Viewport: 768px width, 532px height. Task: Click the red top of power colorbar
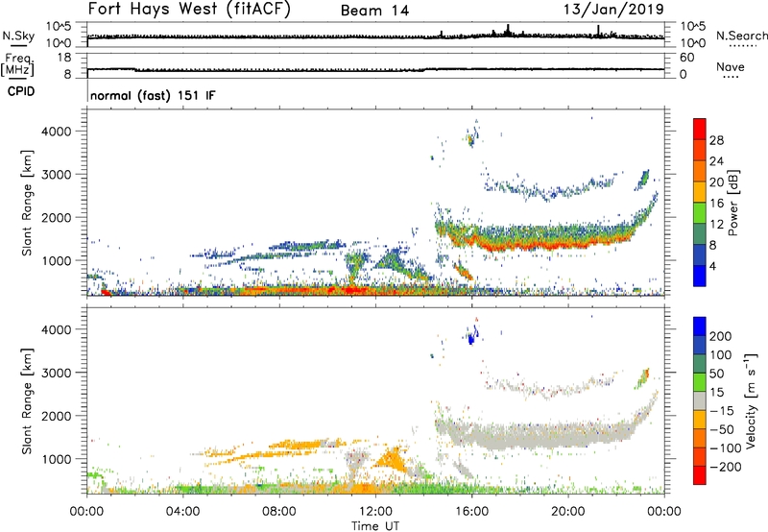click(700, 127)
